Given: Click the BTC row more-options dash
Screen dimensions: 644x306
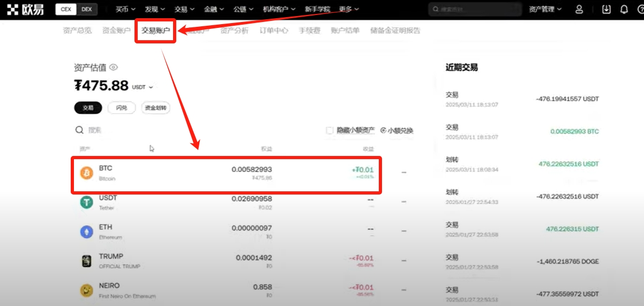Looking at the screenshot, I should click(404, 173).
